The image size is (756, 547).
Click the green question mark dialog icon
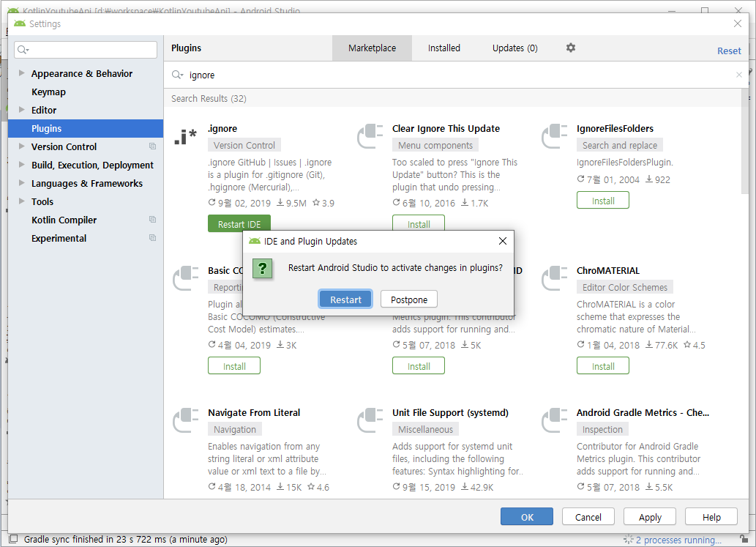coord(262,269)
